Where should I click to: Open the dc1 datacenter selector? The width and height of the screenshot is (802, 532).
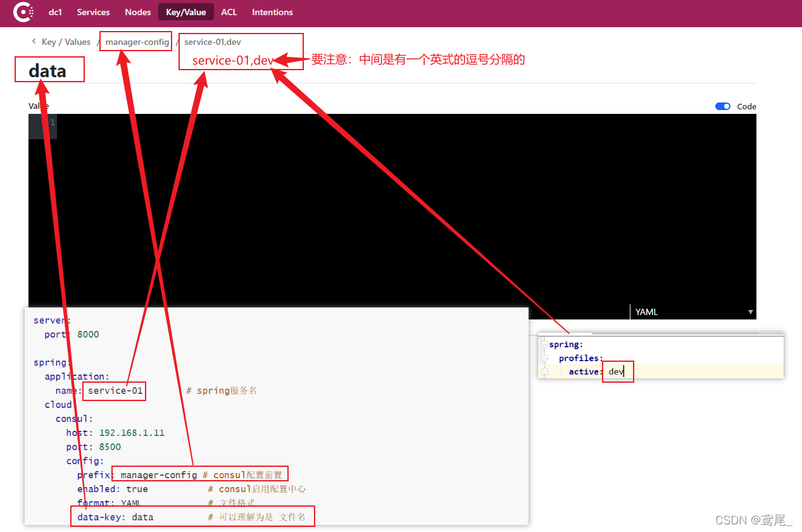click(55, 12)
